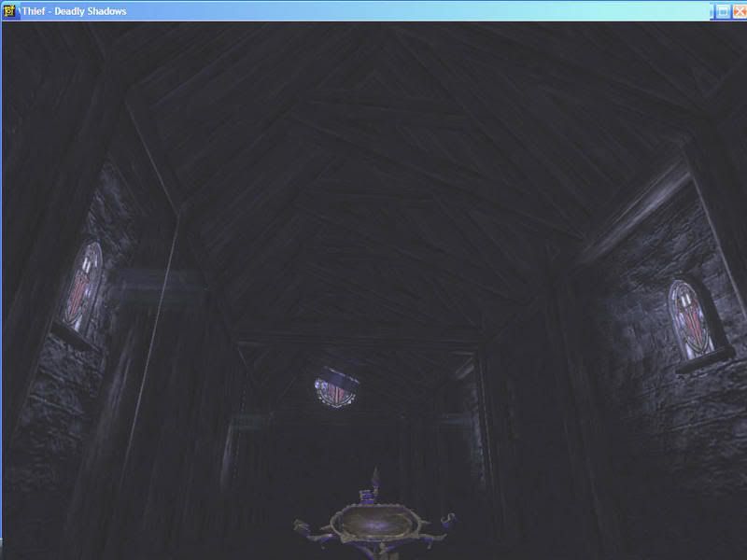Viewport: 747px width, 560px height.
Task: Click the light gem visibility indicator
Action: pos(374,523)
